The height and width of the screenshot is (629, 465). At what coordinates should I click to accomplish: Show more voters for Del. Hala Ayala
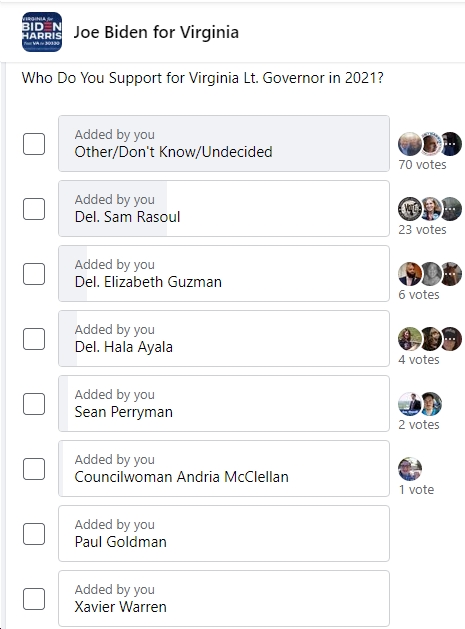tap(451, 339)
